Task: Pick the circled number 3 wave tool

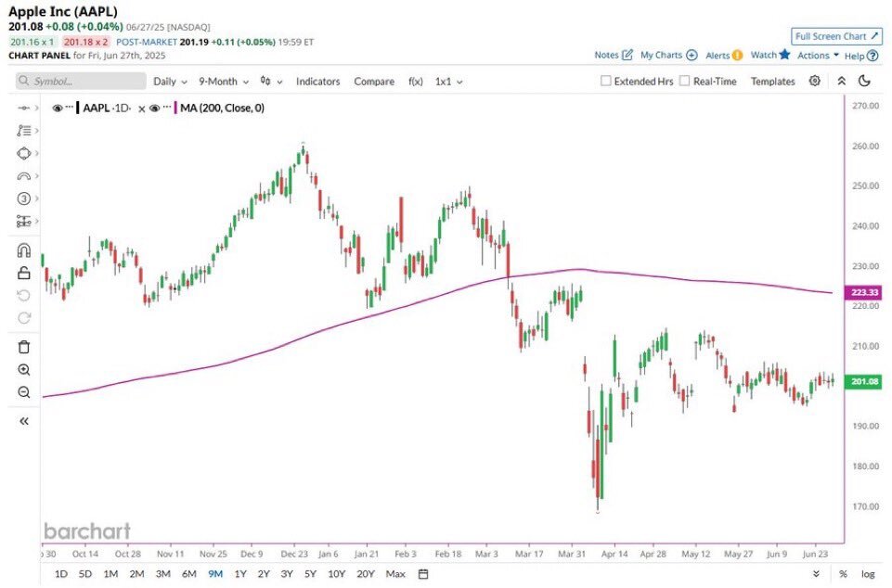Action: 23,198
